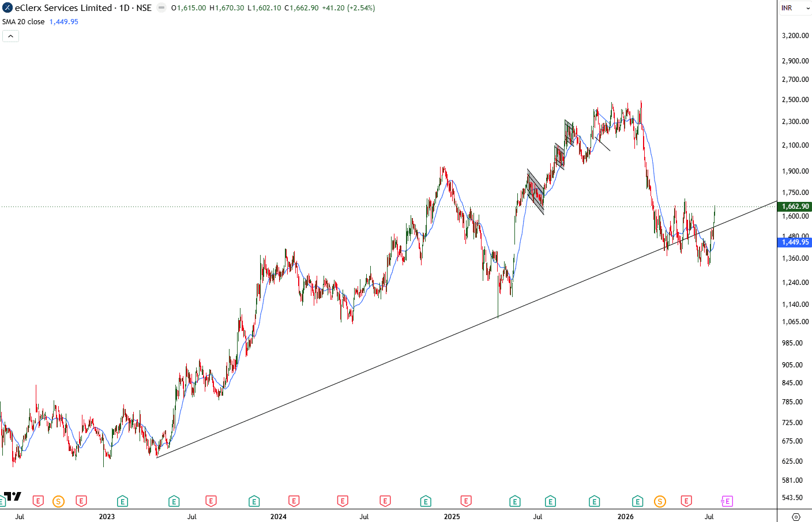Click the 1,240.00 price axis label
Screen dimensions: 812x522
[x=795, y=283]
